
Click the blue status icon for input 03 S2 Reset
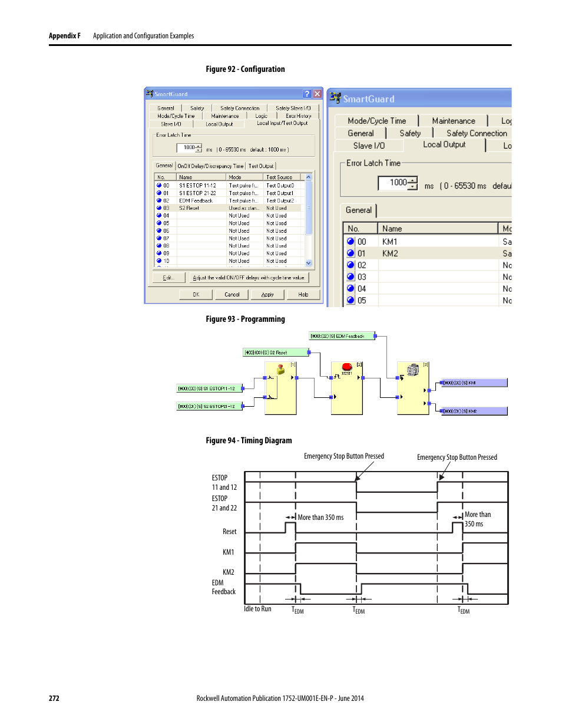click(159, 208)
